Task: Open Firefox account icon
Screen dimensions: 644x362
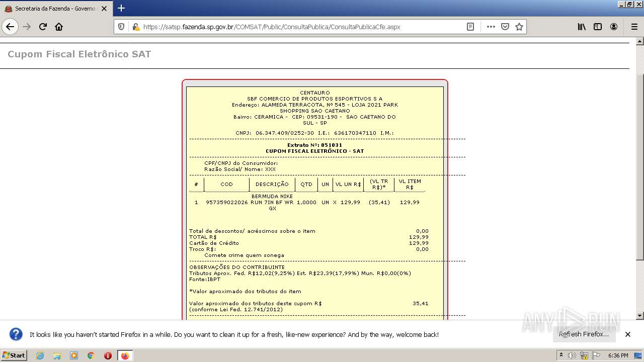Action: pos(614,27)
